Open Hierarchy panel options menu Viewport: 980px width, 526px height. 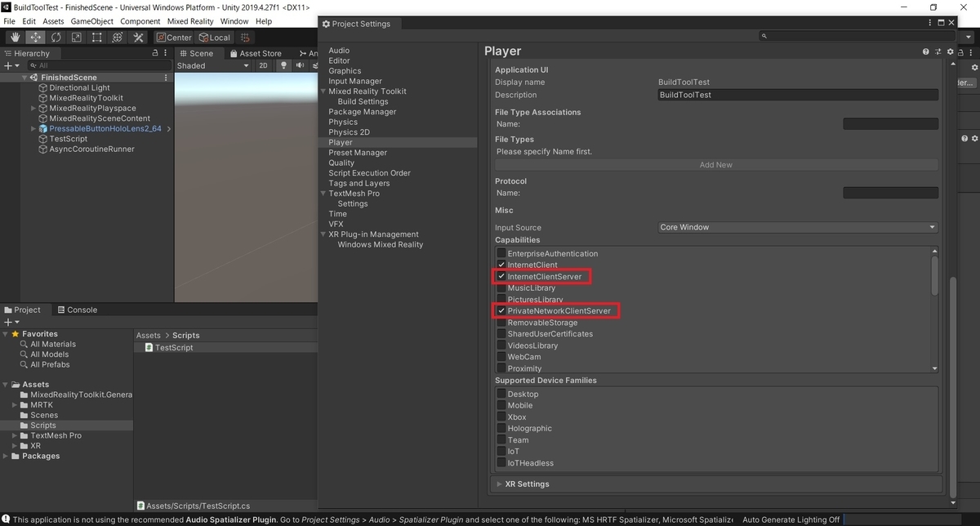click(167, 53)
